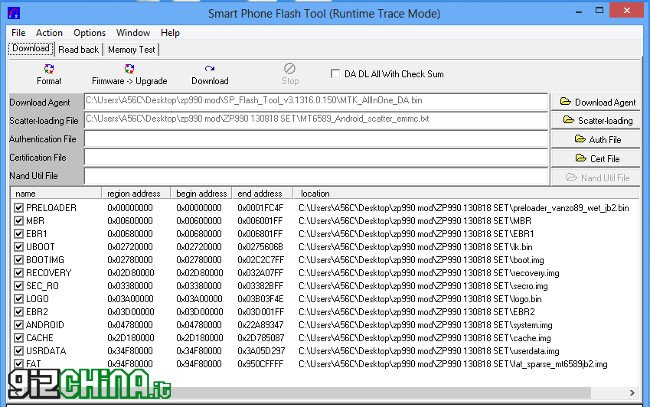Maximize the Flash Tool window

[x=599, y=10]
